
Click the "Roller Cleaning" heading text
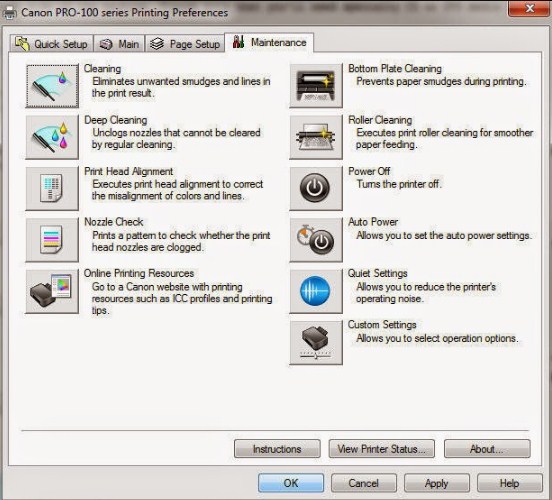click(x=380, y=120)
